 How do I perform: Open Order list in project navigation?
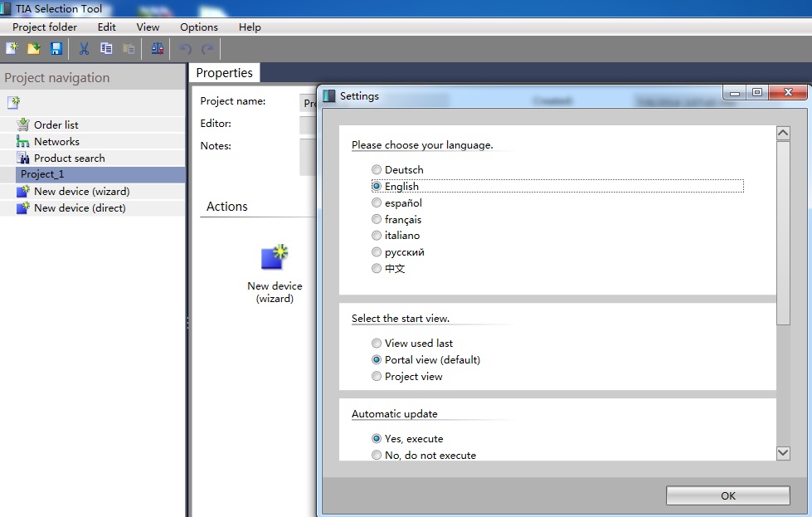tap(56, 124)
